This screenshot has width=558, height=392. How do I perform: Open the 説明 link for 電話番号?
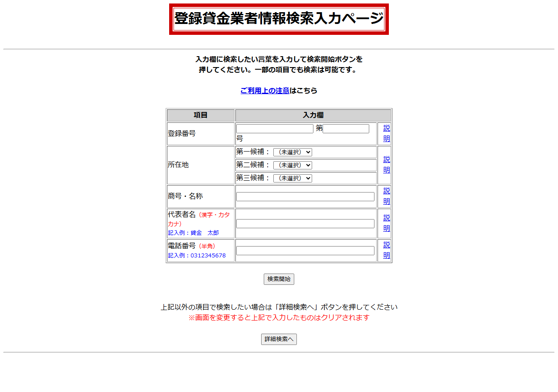click(387, 250)
